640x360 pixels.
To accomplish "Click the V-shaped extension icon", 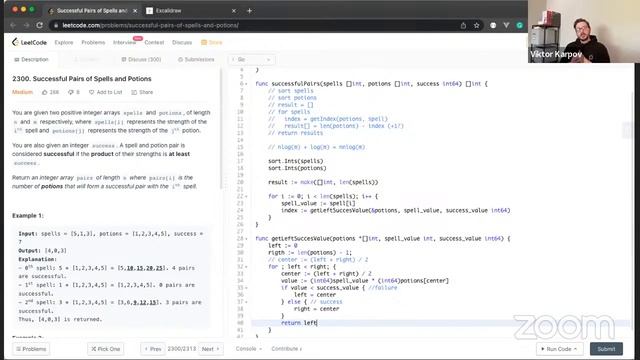I will (506, 25).
